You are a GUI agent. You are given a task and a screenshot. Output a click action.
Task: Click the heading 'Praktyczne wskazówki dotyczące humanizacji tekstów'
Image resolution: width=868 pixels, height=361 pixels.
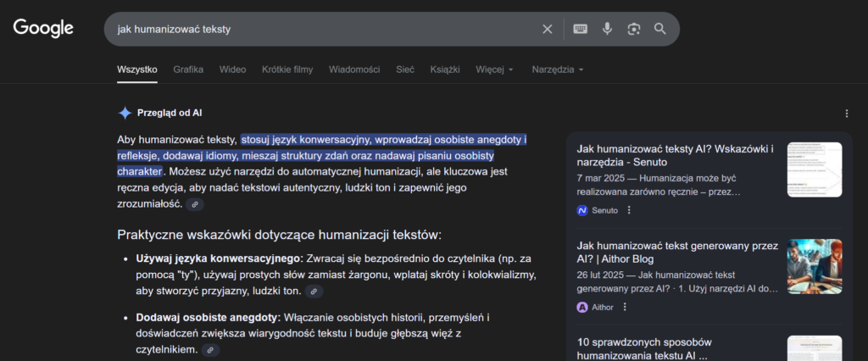point(280,235)
